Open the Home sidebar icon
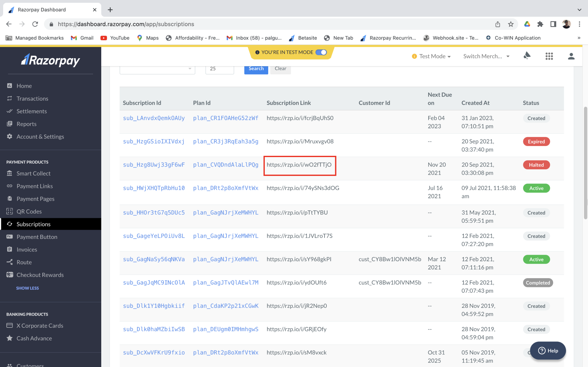 pos(10,86)
